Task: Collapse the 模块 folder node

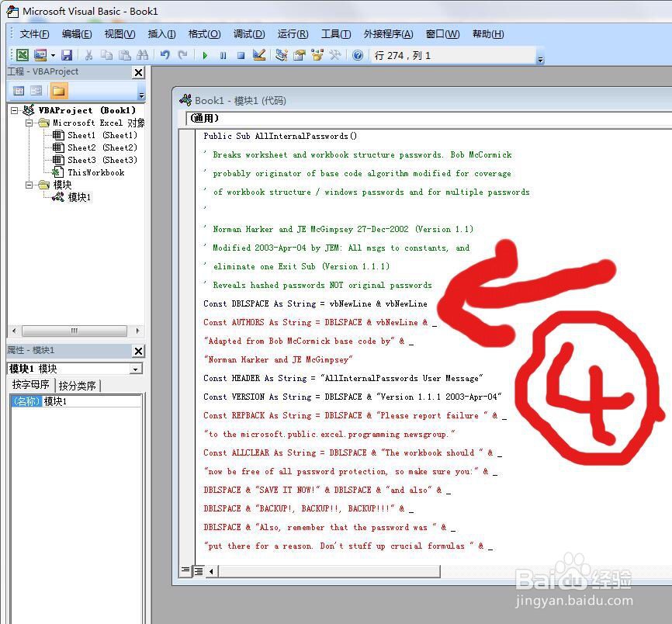Action: point(29,185)
